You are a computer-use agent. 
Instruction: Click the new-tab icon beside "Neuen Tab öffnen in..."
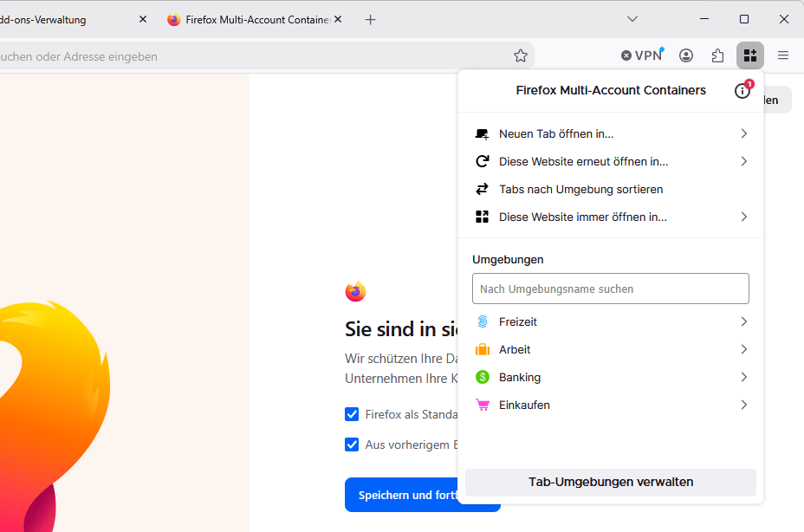482,134
